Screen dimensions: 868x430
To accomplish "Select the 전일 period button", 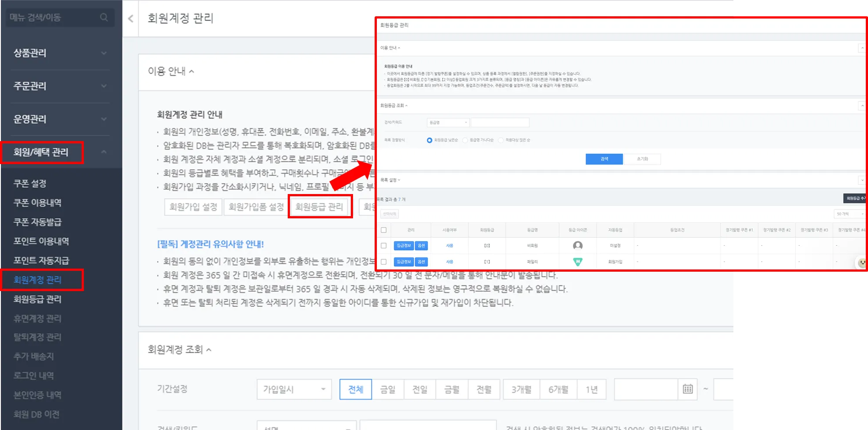I will pos(420,389).
